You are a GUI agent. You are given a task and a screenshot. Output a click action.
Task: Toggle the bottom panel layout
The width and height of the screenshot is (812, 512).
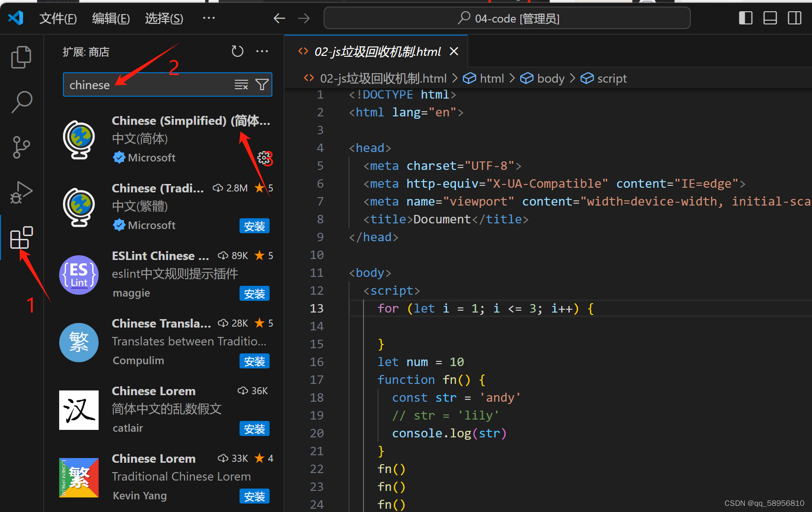pos(770,18)
